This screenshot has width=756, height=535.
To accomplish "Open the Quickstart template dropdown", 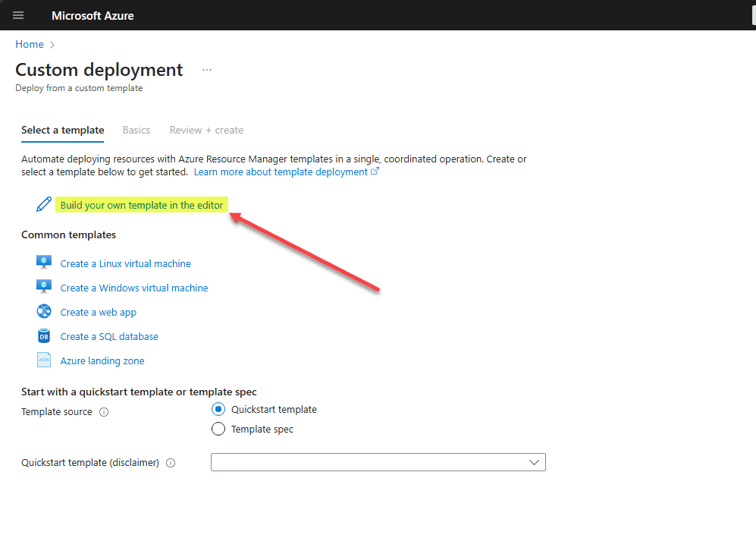I will (378, 462).
